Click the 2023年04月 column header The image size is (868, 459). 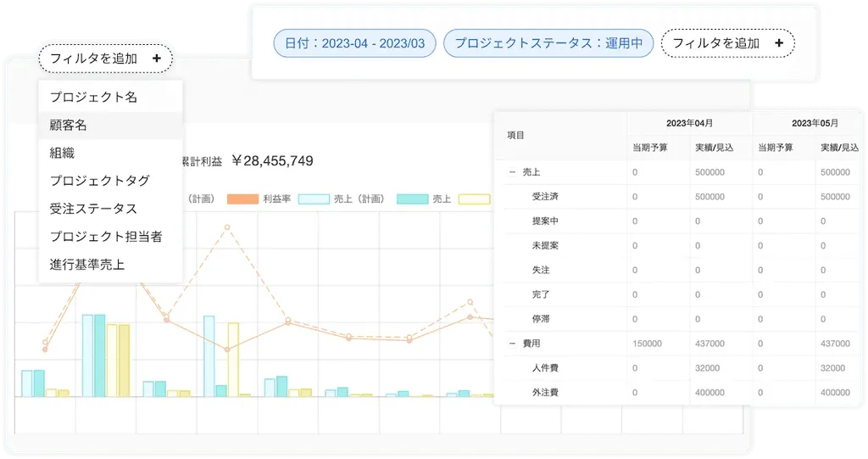pos(689,123)
